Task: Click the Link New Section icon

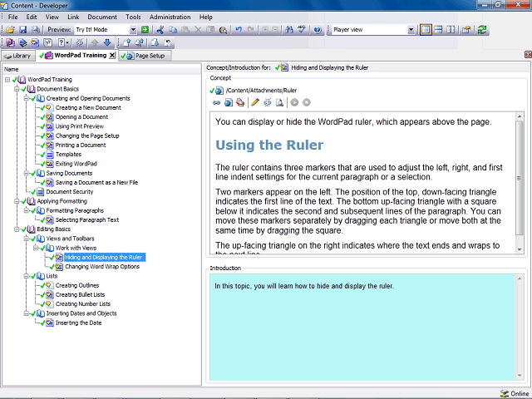Action: pos(22,42)
